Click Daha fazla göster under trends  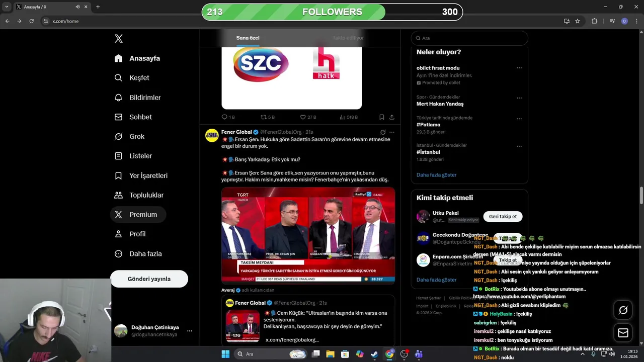[x=436, y=175]
